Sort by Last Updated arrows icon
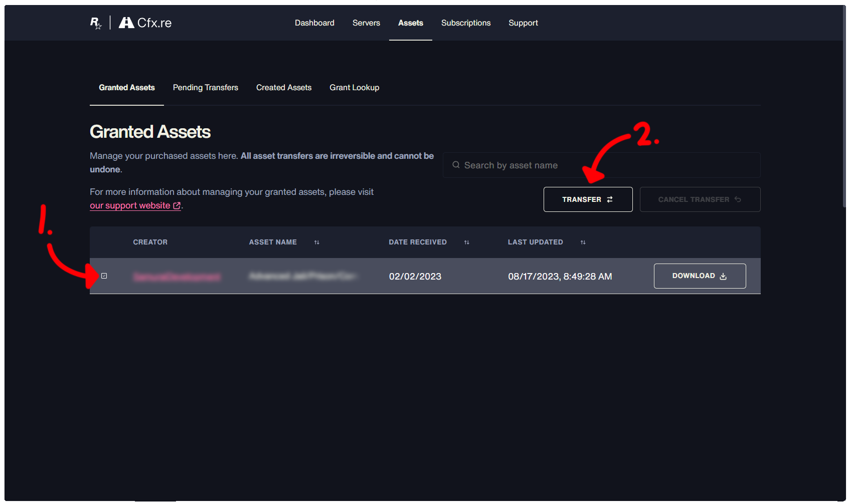Screen dimensions: 850x504 583,242
